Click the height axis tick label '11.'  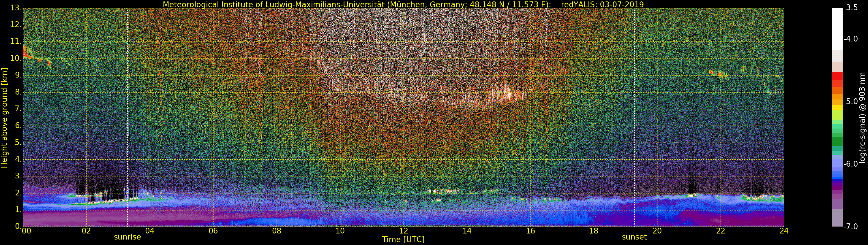click(x=16, y=42)
